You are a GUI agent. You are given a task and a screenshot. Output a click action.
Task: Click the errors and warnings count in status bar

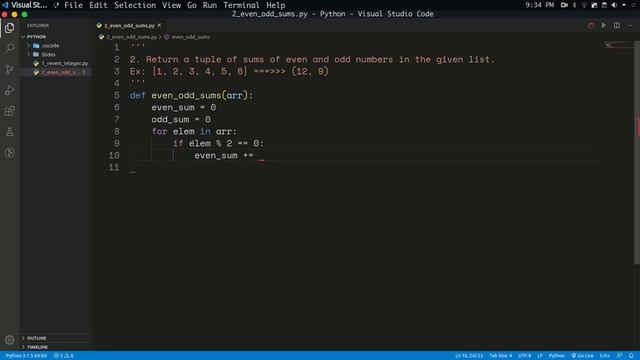click(x=64, y=356)
